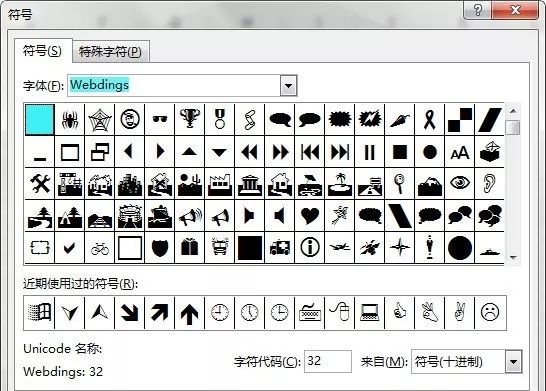Insert recent Windows flag symbol
The width and height of the screenshot is (546, 391).
click(x=40, y=312)
